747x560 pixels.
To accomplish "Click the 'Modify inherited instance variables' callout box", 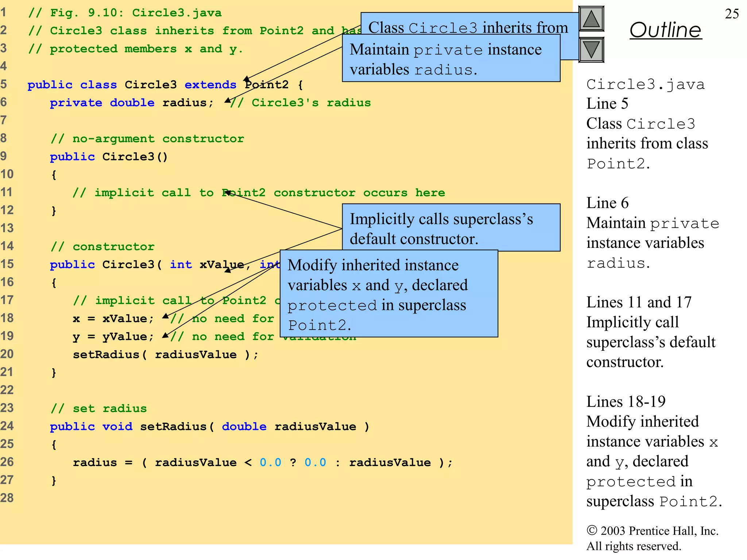I will [x=389, y=294].
